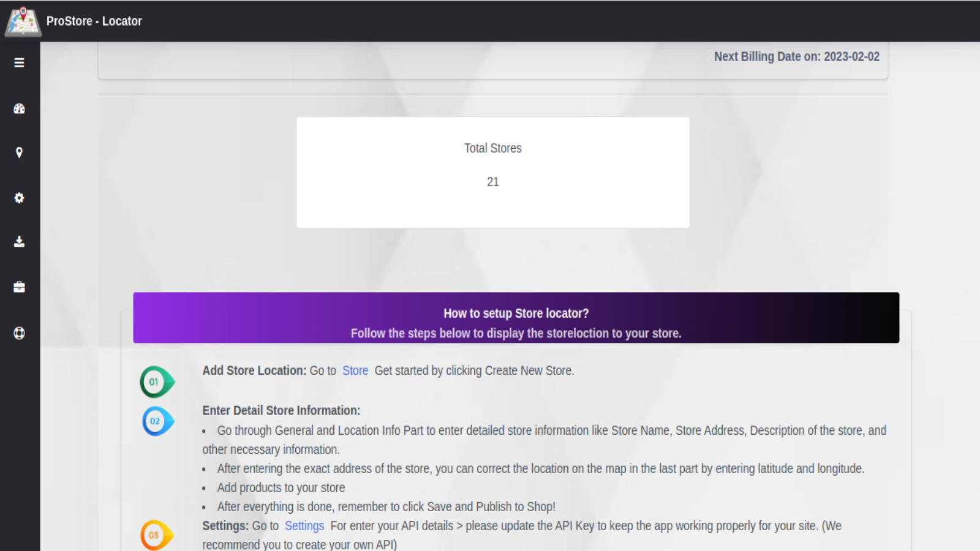Click the step 01 green marker icon
Screen dimensions: 980x551
tap(157, 382)
